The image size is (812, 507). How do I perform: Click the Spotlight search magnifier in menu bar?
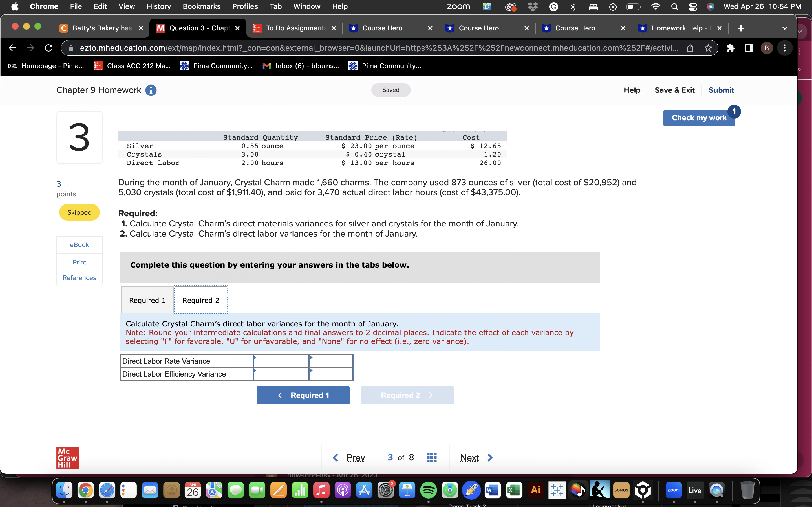click(675, 6)
